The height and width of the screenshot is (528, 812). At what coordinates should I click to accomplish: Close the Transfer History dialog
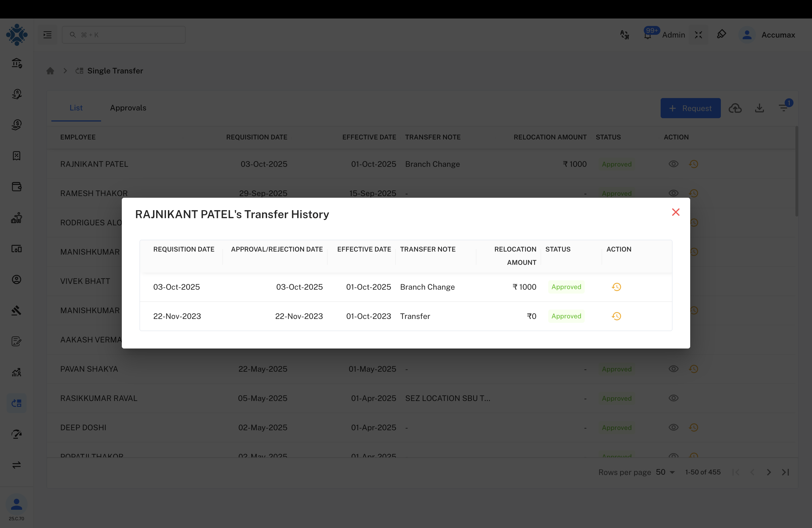coord(676,212)
